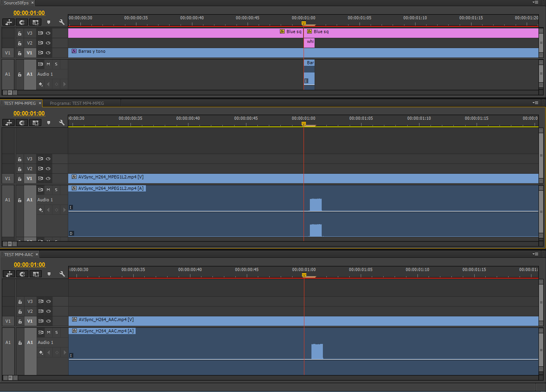Hide V3 track output in Source50fps timeline
This screenshot has width=546, height=392.
pyautogui.click(x=48, y=33)
